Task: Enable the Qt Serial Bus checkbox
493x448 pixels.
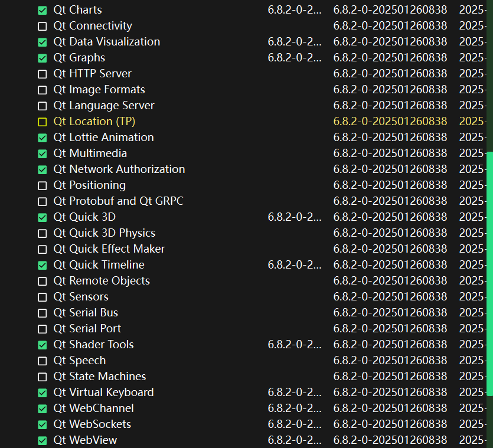Action: 42,313
